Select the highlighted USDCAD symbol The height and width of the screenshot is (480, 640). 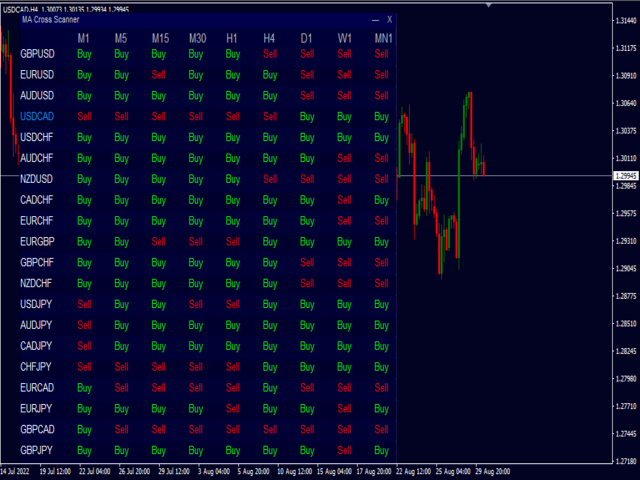[x=37, y=116]
